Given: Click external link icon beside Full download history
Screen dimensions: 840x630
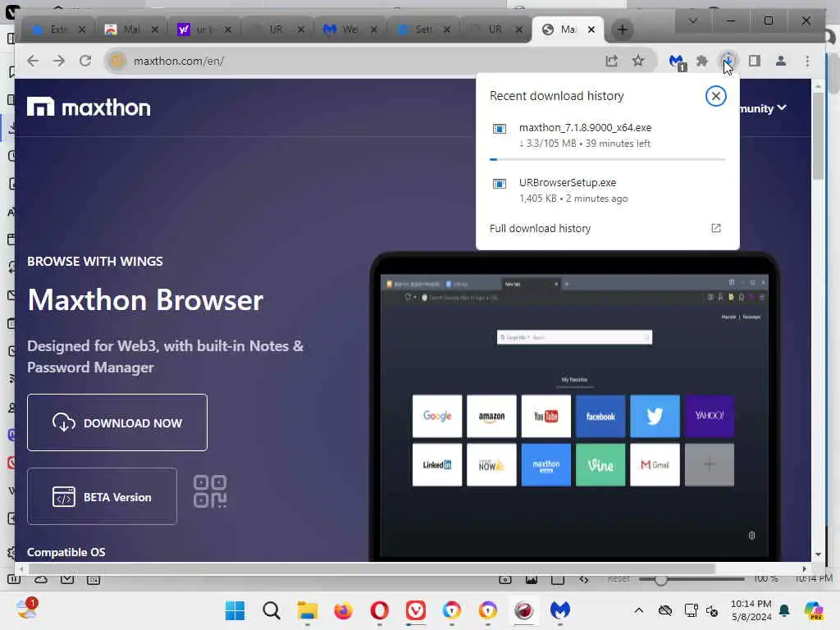Looking at the screenshot, I should tap(716, 228).
